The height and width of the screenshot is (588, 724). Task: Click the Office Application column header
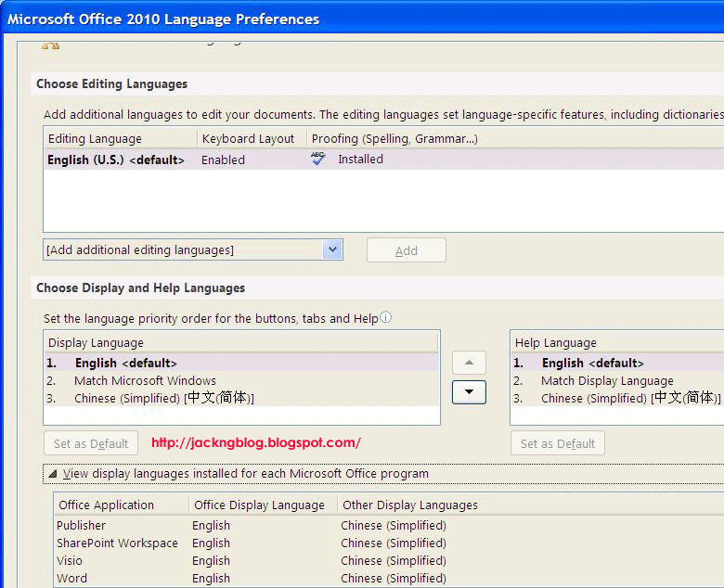pyautogui.click(x=122, y=505)
